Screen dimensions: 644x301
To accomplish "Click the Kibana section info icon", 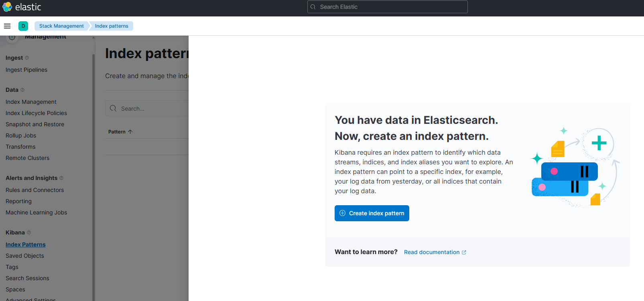I will [x=29, y=232].
